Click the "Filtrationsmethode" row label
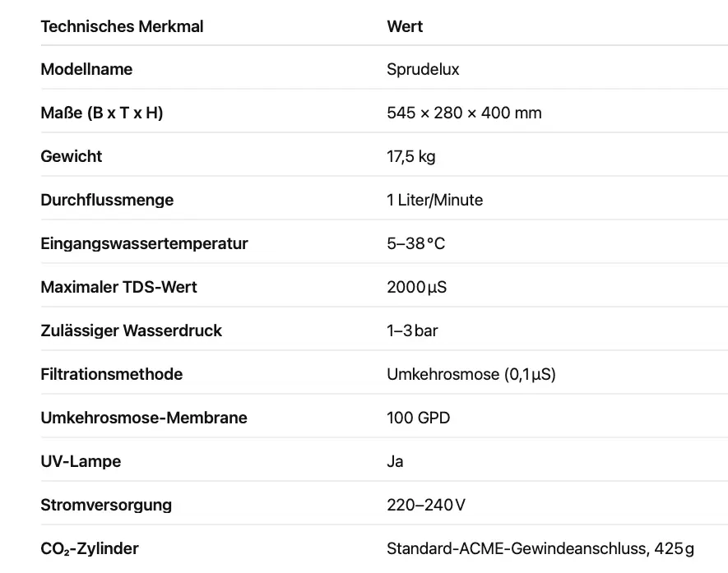The width and height of the screenshot is (728, 573). click(111, 374)
